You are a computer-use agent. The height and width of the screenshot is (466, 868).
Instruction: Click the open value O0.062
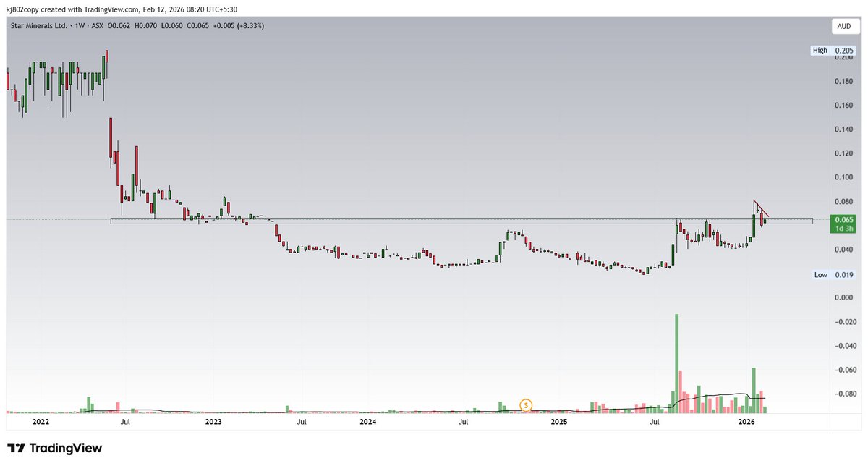tap(119, 25)
